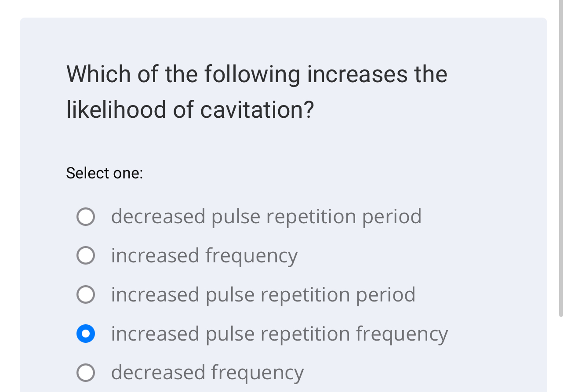Select the "decreased frequency" radio button

coord(85,373)
